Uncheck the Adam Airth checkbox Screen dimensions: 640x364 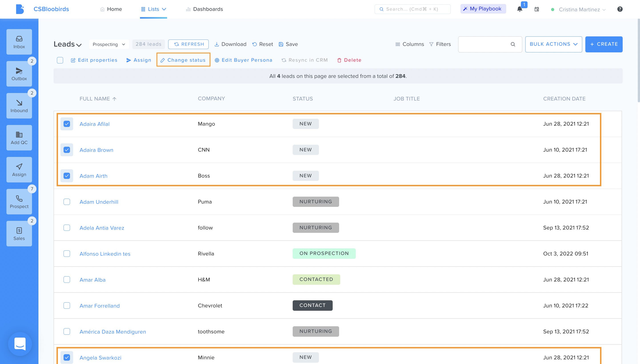[67, 176]
